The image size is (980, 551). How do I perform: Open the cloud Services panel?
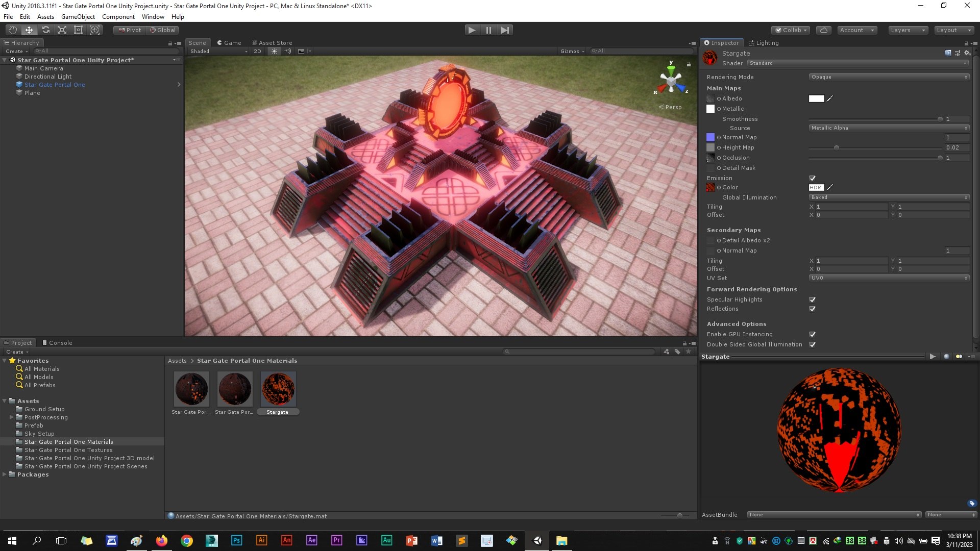tap(824, 30)
